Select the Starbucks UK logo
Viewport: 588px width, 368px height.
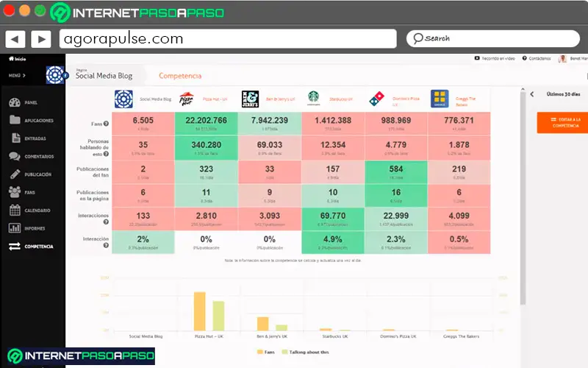[314, 97]
